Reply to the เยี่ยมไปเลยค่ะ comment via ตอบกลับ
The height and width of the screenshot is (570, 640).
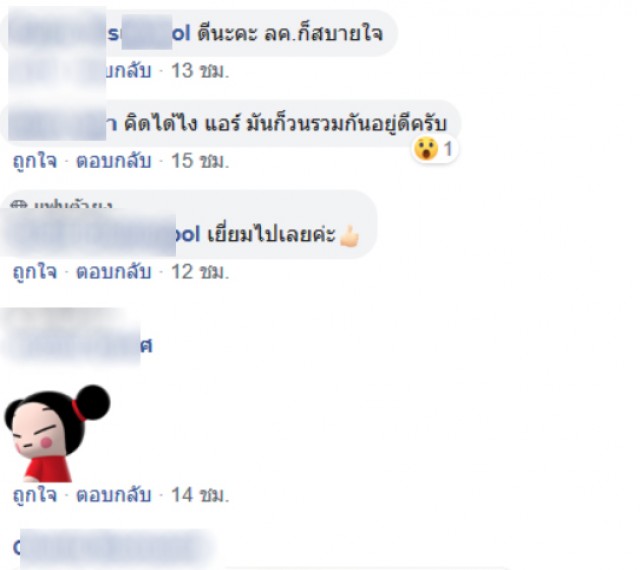click(x=114, y=272)
